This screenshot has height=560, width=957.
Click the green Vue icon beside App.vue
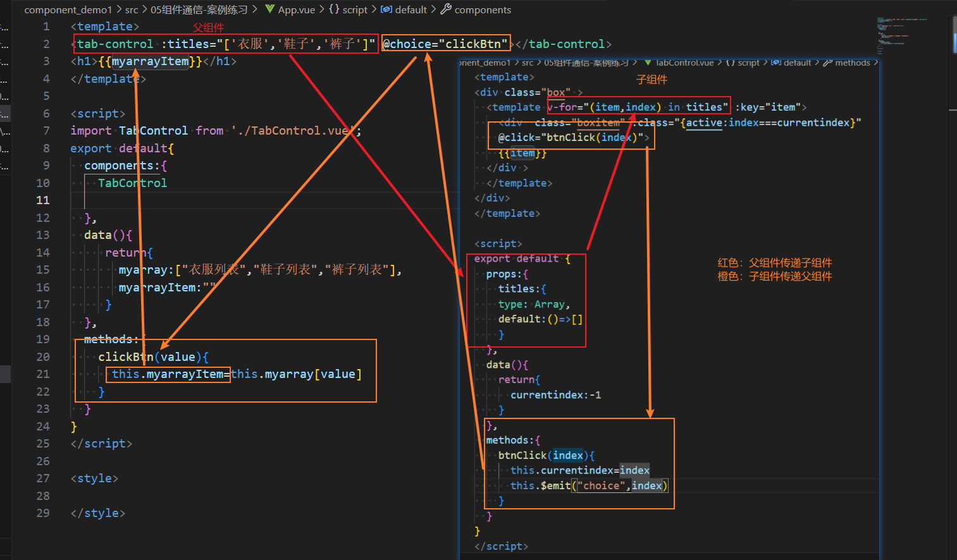pyautogui.click(x=270, y=9)
